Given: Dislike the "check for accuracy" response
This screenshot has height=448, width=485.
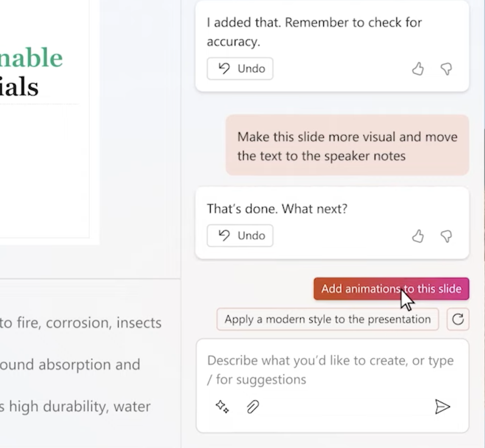Looking at the screenshot, I should tap(446, 69).
